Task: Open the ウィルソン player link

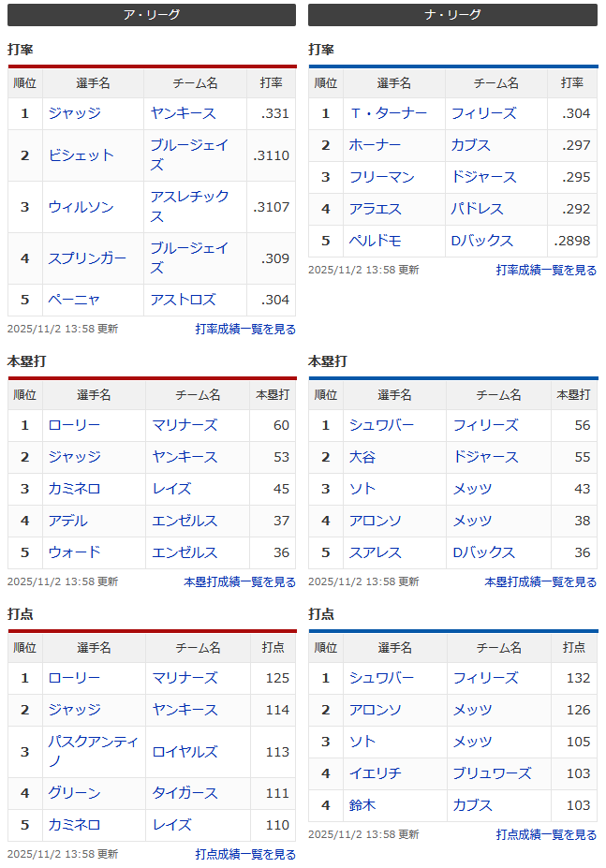Action: (x=81, y=207)
